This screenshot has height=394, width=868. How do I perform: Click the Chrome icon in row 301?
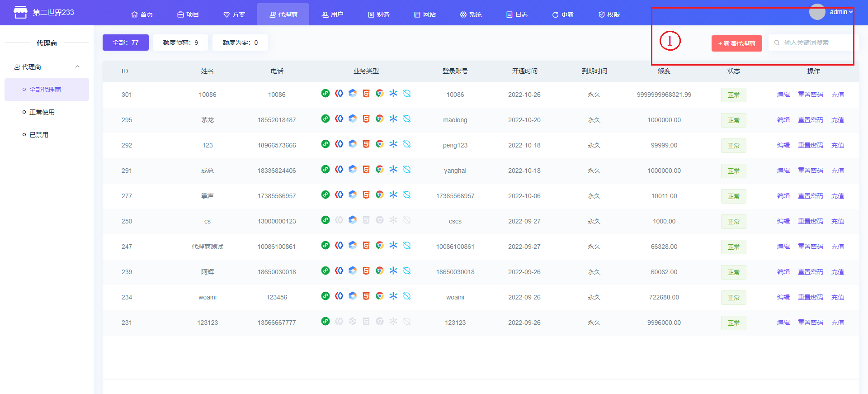380,93
